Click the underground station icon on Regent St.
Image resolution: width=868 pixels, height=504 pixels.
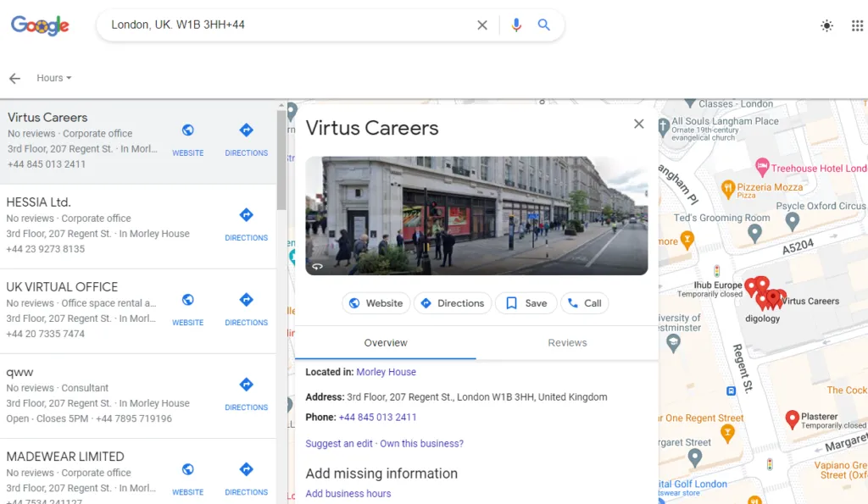(x=731, y=391)
